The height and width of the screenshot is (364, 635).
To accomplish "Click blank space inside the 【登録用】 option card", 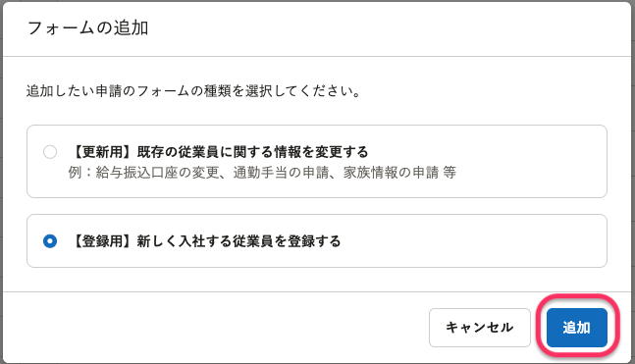I will tap(474, 241).
